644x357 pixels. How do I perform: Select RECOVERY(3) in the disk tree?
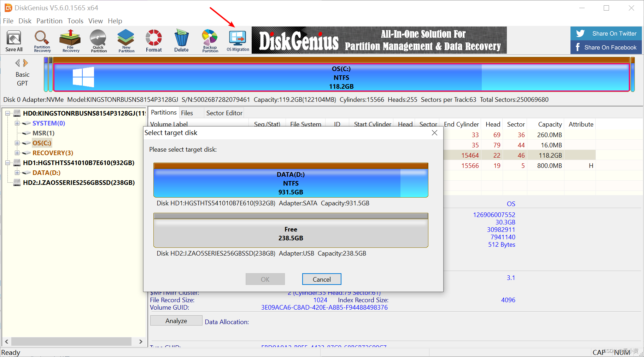pos(53,153)
